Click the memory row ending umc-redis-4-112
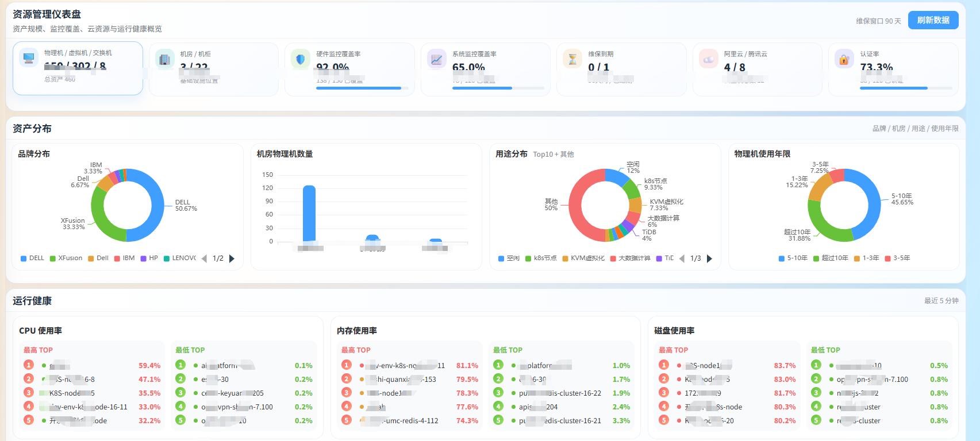This screenshot has width=980, height=441. point(410,421)
